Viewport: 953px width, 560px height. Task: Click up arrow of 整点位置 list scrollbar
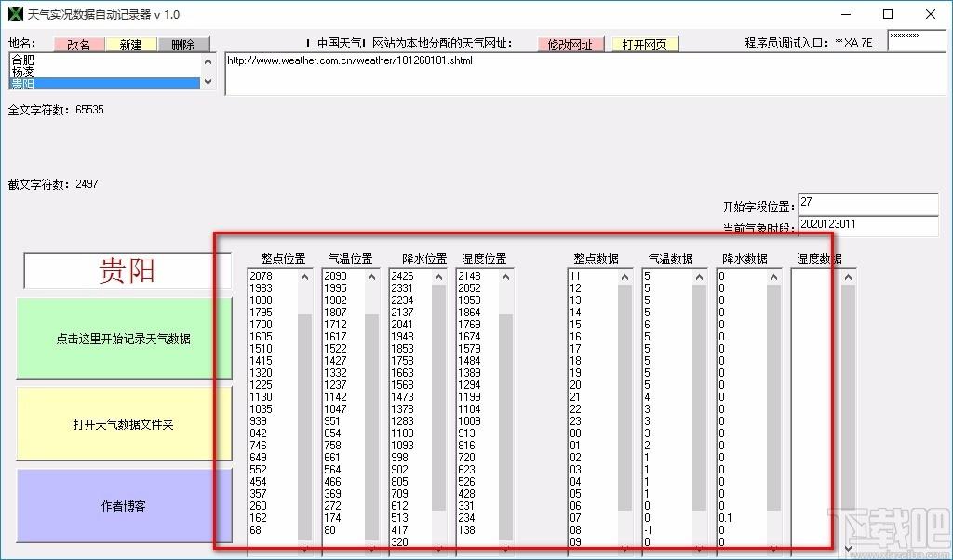click(304, 277)
